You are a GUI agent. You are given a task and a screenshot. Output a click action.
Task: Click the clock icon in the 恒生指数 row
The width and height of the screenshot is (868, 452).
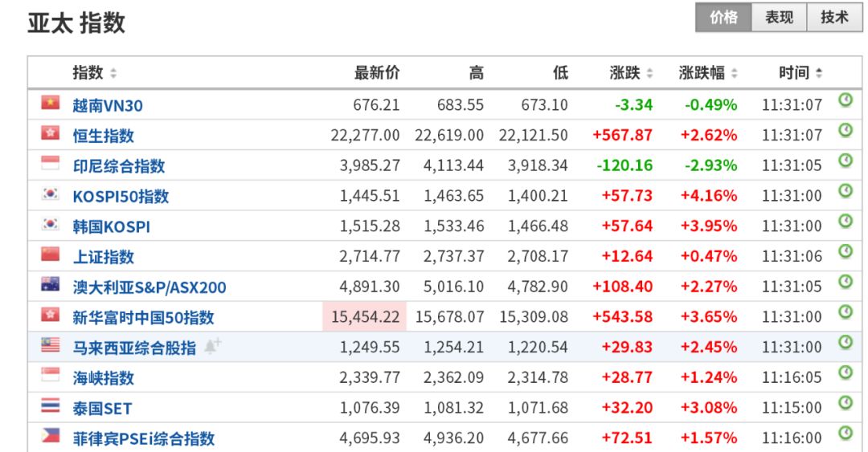click(x=845, y=131)
